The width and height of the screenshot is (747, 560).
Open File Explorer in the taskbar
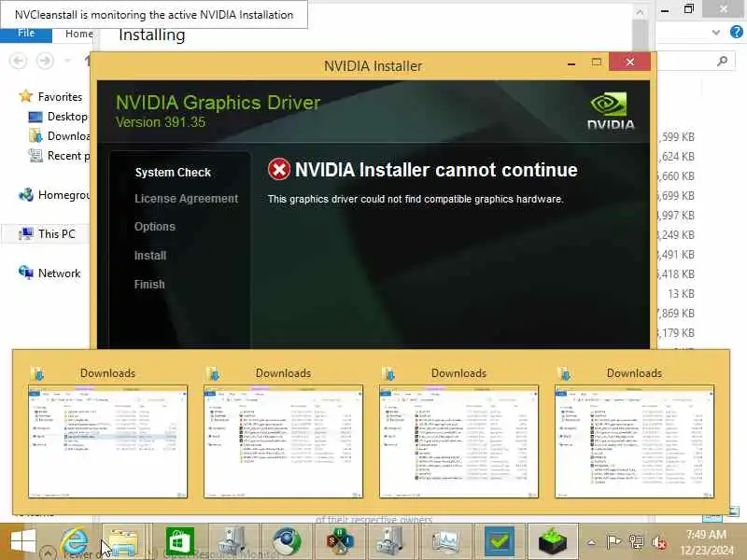click(123, 542)
